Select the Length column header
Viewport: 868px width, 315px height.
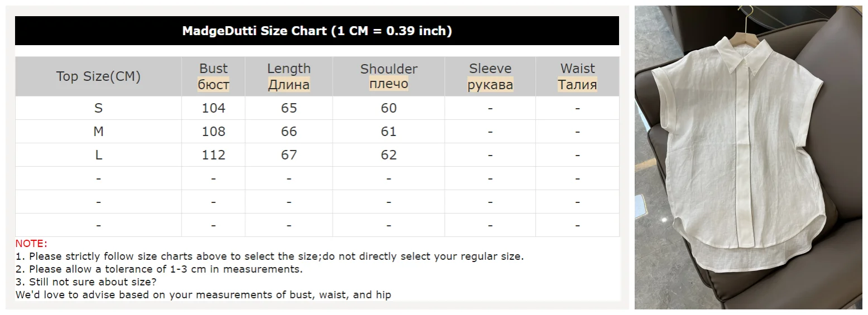(x=289, y=76)
